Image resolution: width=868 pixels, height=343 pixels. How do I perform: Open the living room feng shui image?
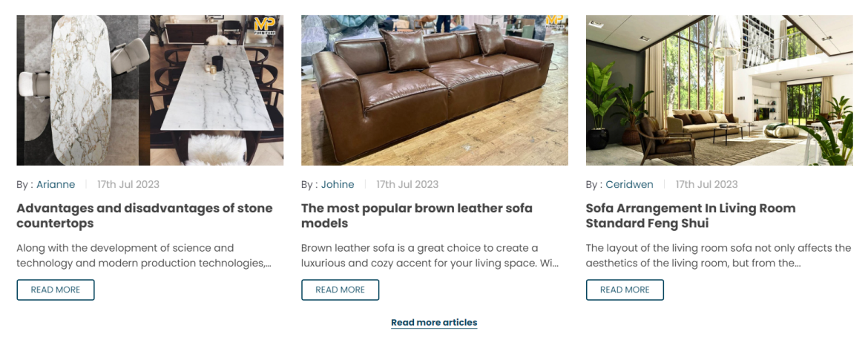point(719,90)
